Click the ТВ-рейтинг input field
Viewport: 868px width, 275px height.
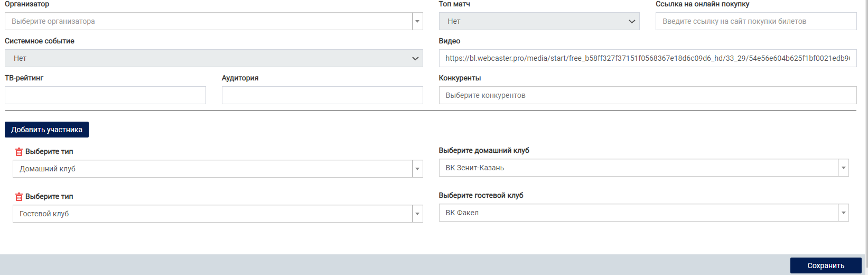105,96
